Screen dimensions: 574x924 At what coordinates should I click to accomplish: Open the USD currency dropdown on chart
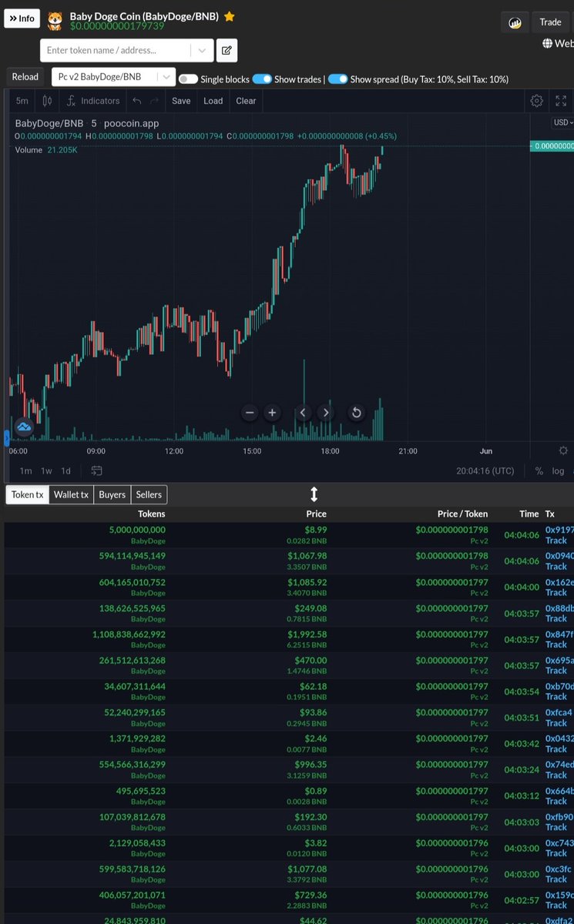click(x=562, y=122)
